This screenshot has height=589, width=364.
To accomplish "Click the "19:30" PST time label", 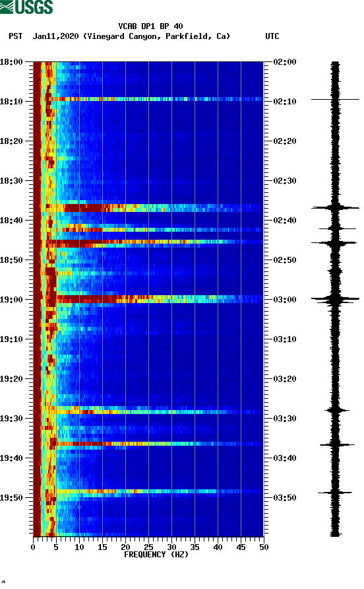I will [11, 419].
